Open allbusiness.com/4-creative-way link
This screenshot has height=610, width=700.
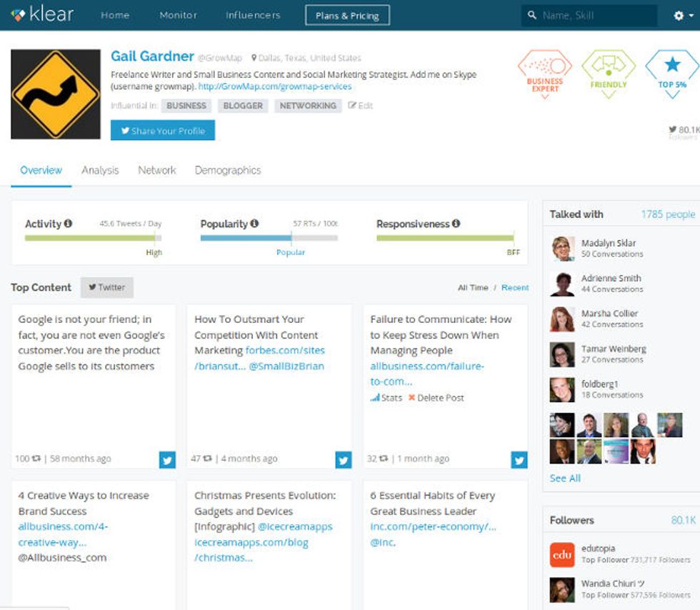(63, 534)
